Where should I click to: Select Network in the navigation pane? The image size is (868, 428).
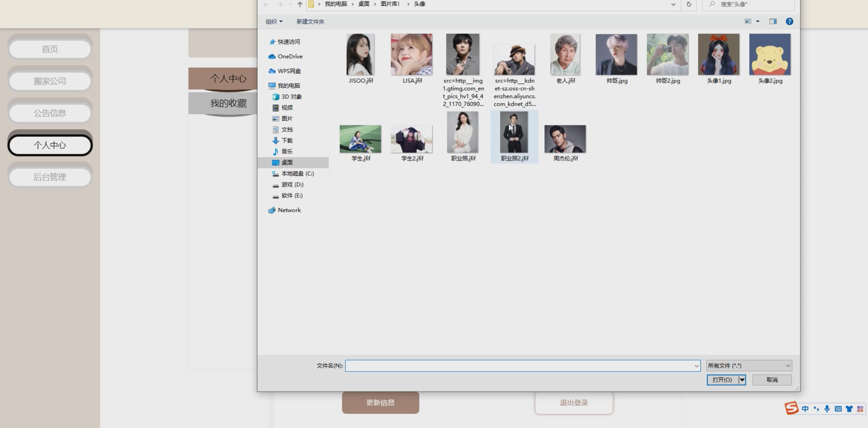[285, 210]
